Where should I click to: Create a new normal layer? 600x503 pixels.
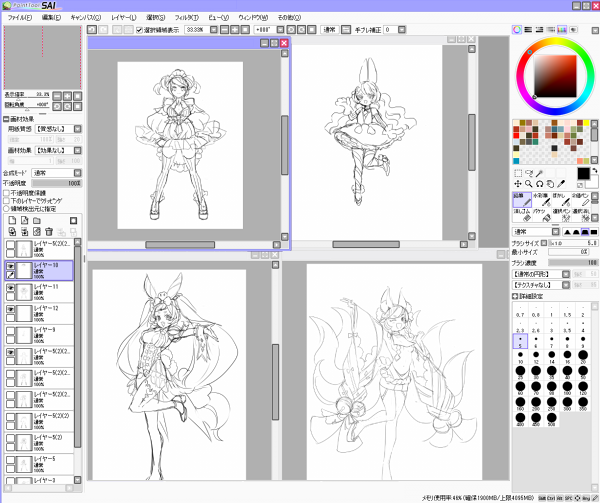pos(12,220)
